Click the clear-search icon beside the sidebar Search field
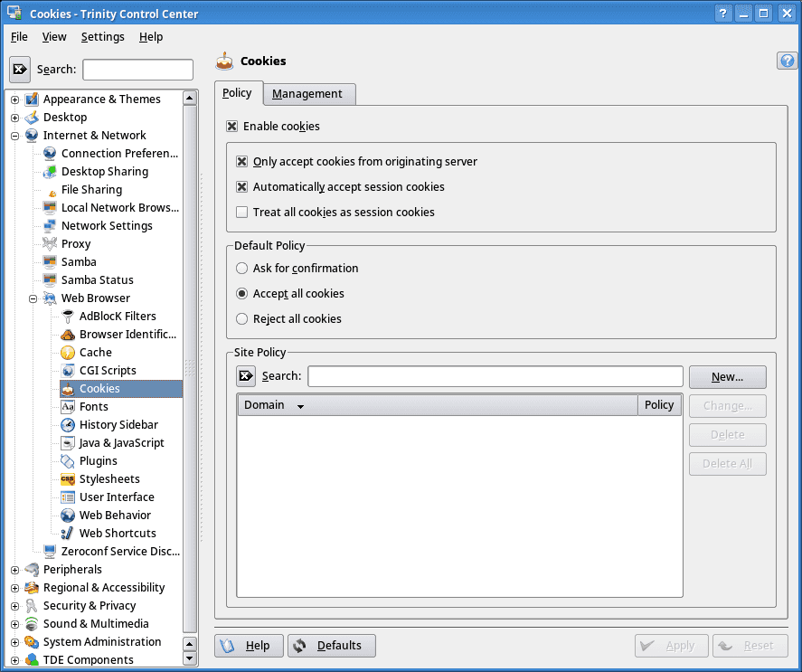802x672 pixels. tap(20, 69)
